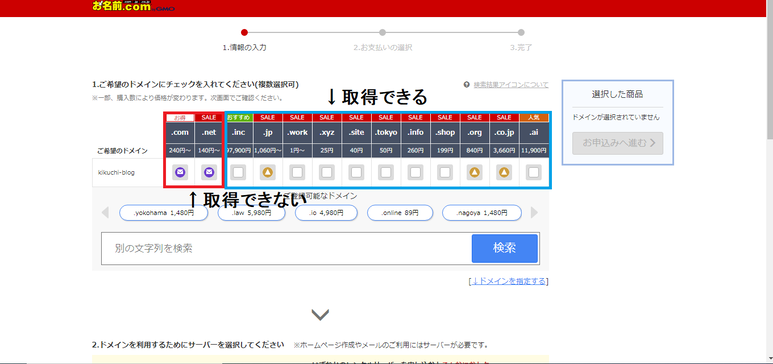The width and height of the screenshot is (773, 364).
Task: Click the .jp column header
Action: click(x=268, y=132)
